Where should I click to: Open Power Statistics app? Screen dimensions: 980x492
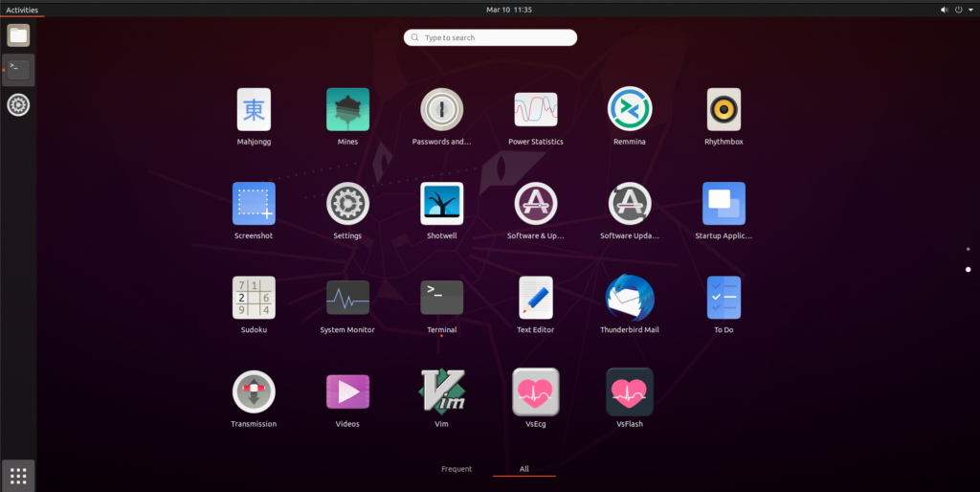coord(536,110)
